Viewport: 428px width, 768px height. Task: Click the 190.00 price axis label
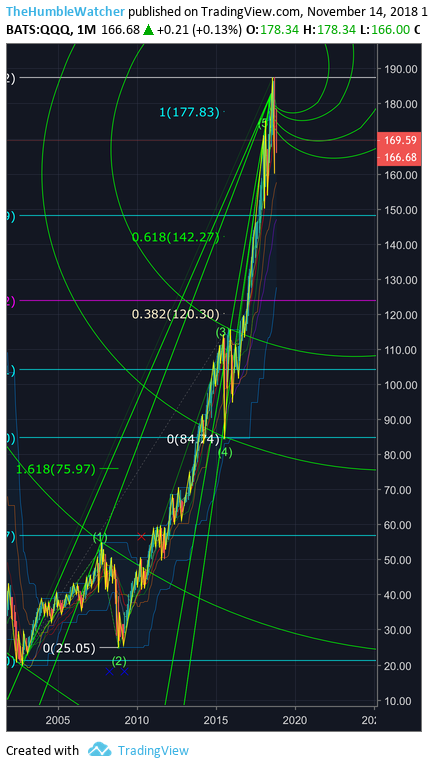[401, 69]
